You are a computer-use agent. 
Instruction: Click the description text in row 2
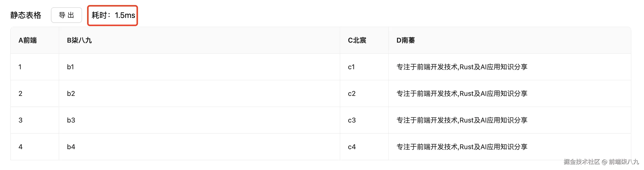point(462,94)
